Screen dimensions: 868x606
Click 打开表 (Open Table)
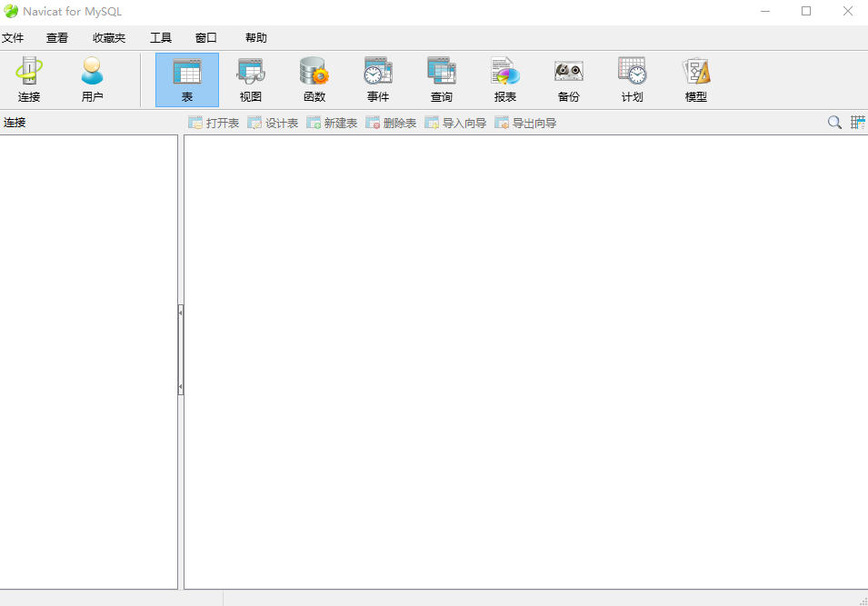click(x=214, y=123)
